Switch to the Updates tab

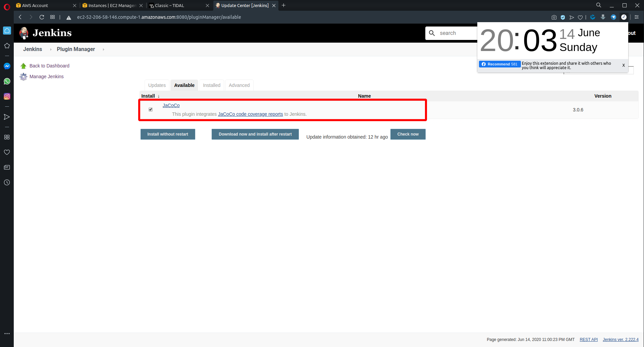pyautogui.click(x=157, y=85)
